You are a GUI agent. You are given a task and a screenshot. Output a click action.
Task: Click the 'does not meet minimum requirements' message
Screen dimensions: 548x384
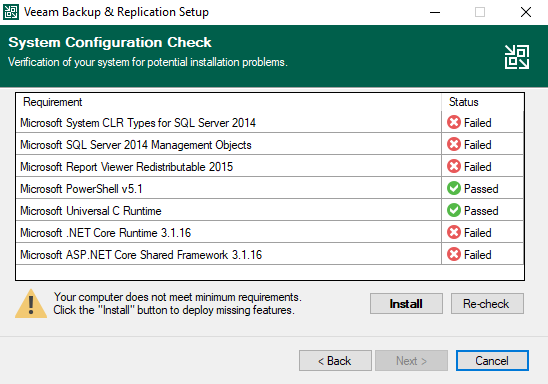pyautogui.click(x=178, y=297)
